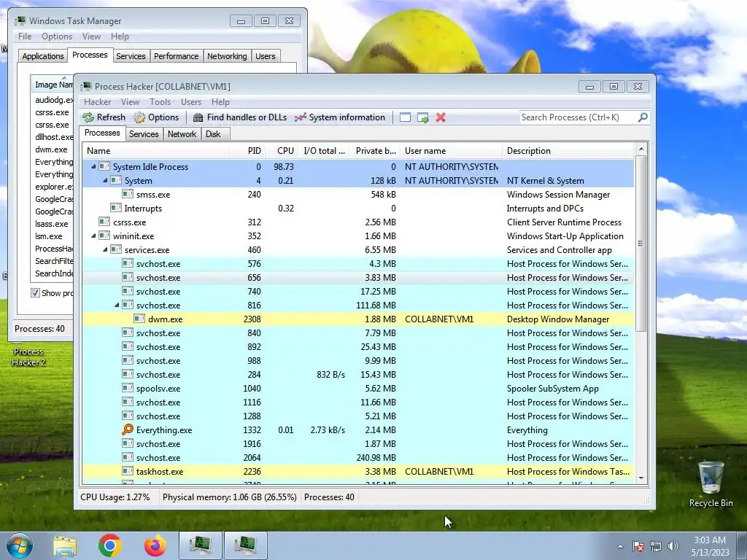Open the Recycle Bin desktop icon

click(x=711, y=484)
